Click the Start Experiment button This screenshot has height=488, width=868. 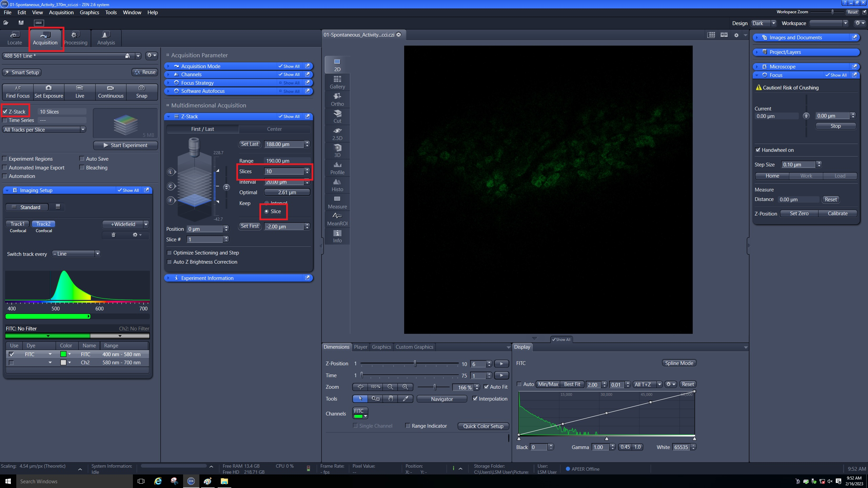(x=125, y=145)
